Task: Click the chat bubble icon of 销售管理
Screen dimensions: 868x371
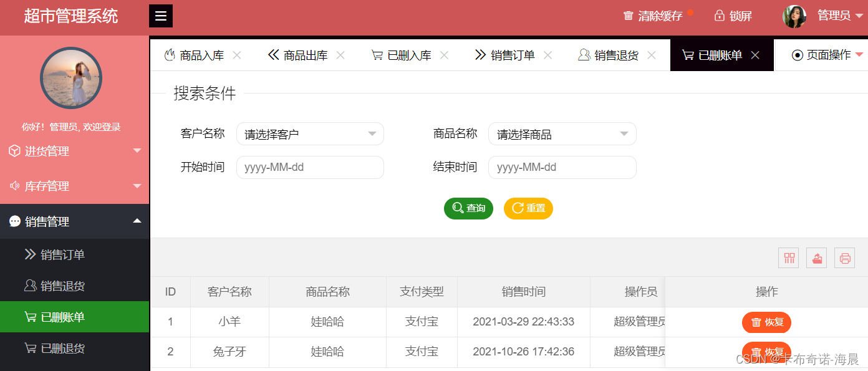Action: point(15,221)
